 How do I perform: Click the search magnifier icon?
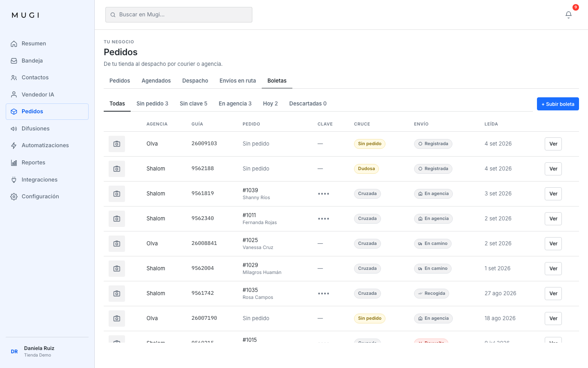click(x=113, y=15)
